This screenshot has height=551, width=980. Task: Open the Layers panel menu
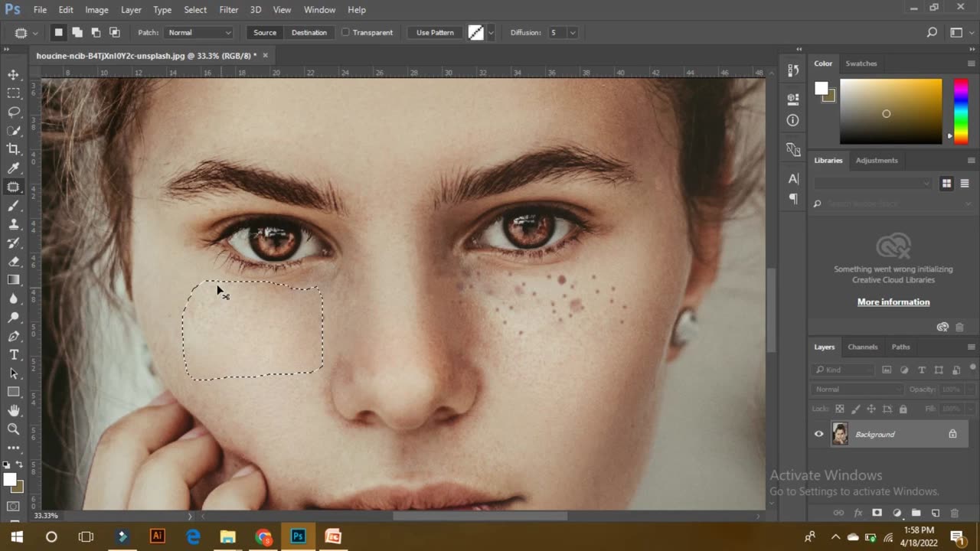(972, 347)
